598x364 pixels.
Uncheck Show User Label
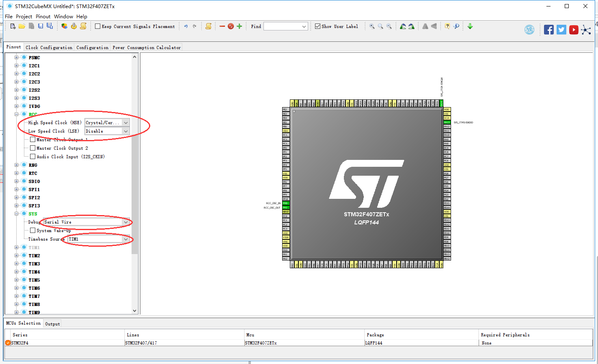[317, 26]
